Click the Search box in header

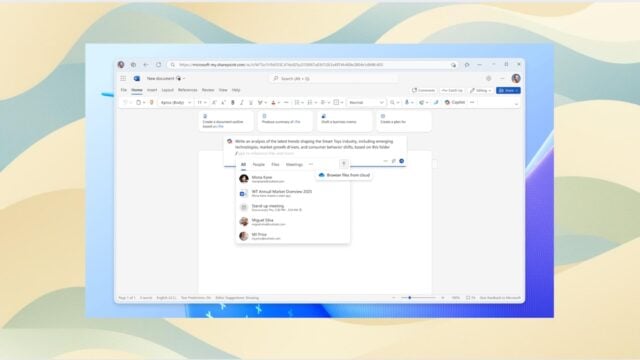[334, 78]
